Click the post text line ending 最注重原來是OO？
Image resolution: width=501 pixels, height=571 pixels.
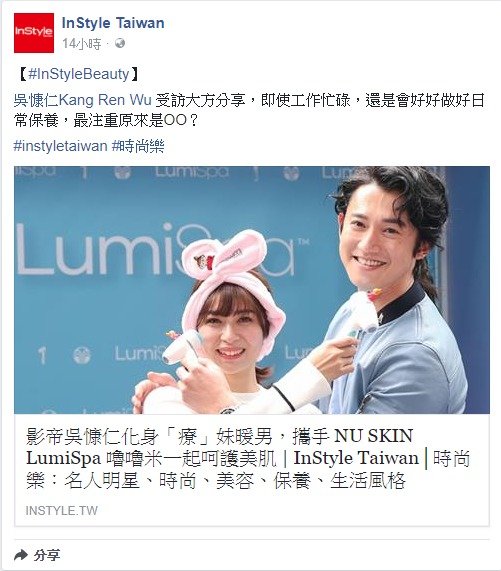(106, 120)
